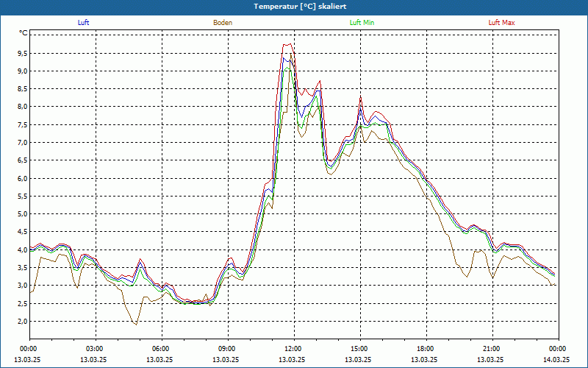
Task: Click the 3,5 y-axis value
Action: pos(23,268)
